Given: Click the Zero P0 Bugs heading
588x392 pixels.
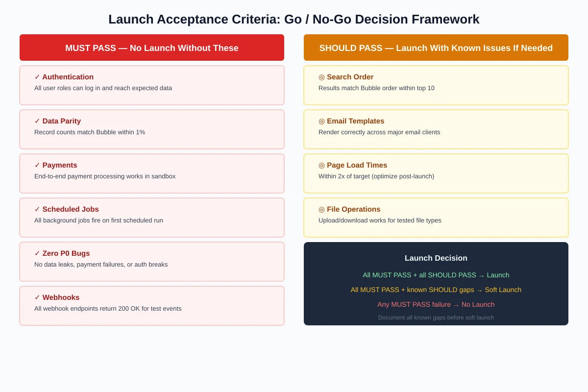Looking at the screenshot, I should [x=66, y=253].
